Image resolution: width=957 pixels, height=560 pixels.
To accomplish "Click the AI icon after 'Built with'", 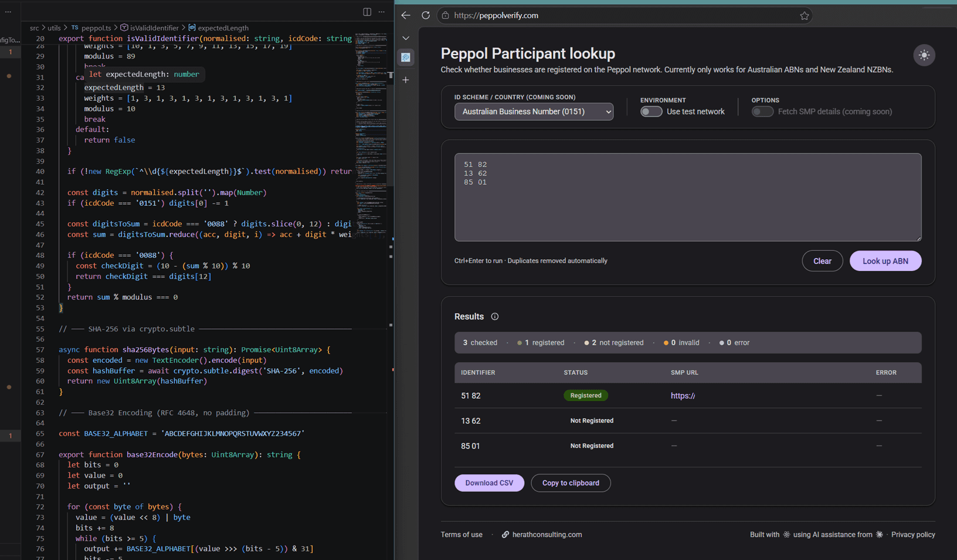I will click(786, 534).
